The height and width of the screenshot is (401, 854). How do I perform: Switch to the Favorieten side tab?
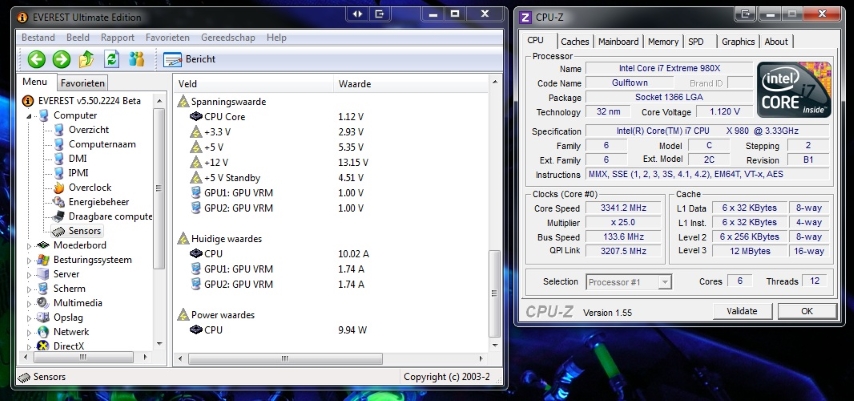(x=82, y=83)
